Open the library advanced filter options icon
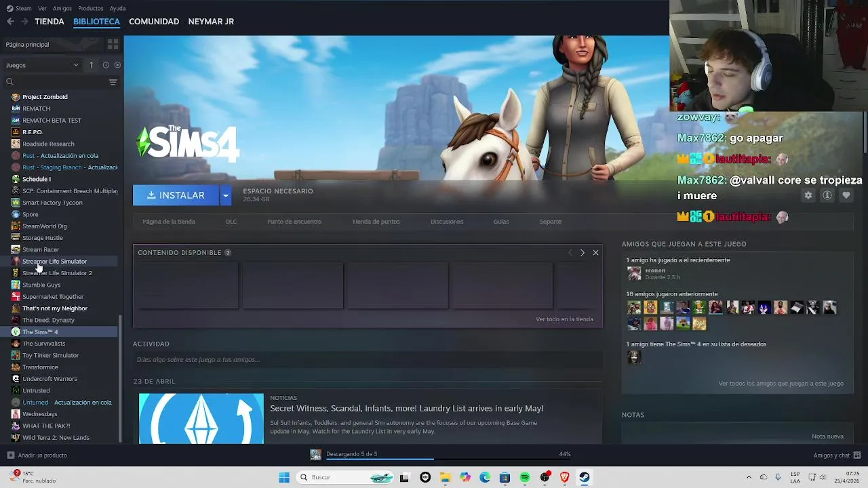This screenshot has height=488, width=868. click(x=113, y=82)
